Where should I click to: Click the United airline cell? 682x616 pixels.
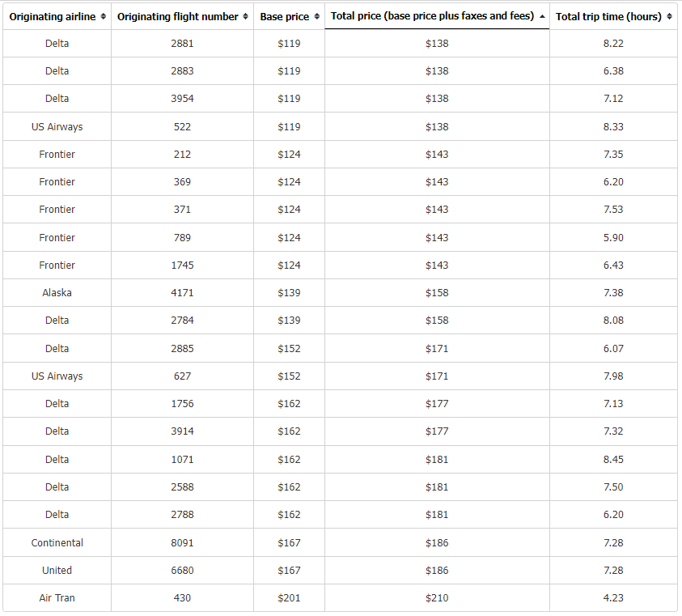[x=57, y=571]
